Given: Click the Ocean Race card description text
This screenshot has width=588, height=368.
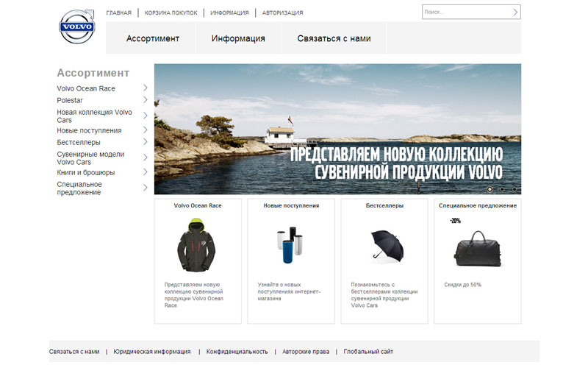Looking at the screenshot, I should [x=194, y=295].
